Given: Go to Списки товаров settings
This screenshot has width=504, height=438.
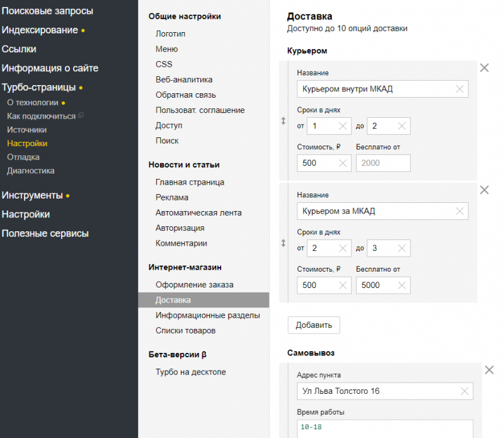Looking at the screenshot, I should pyautogui.click(x=185, y=330).
